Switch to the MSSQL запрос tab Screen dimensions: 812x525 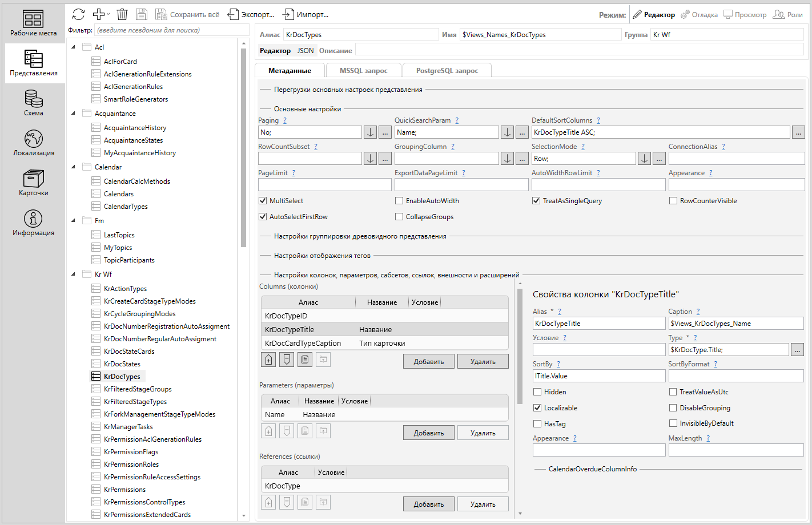tap(363, 71)
